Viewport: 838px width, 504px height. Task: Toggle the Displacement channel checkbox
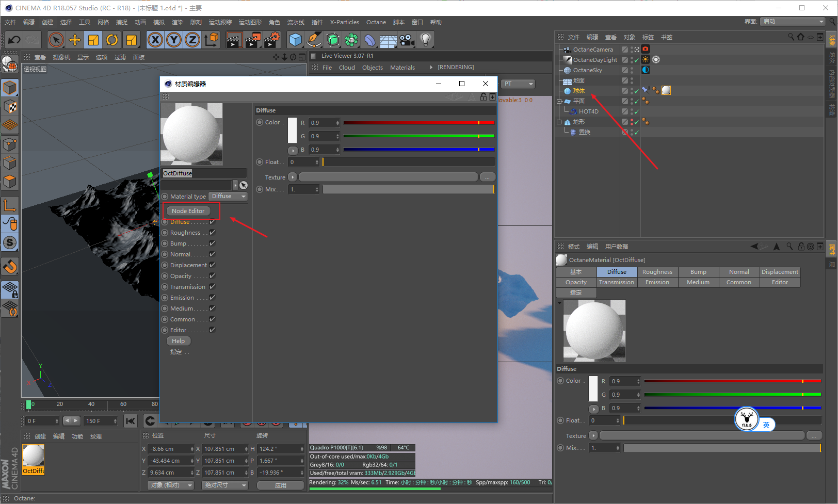[x=212, y=265]
